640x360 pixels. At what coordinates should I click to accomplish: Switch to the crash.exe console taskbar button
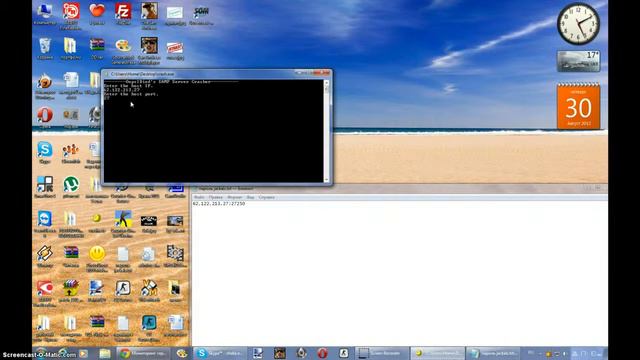(x=438, y=353)
